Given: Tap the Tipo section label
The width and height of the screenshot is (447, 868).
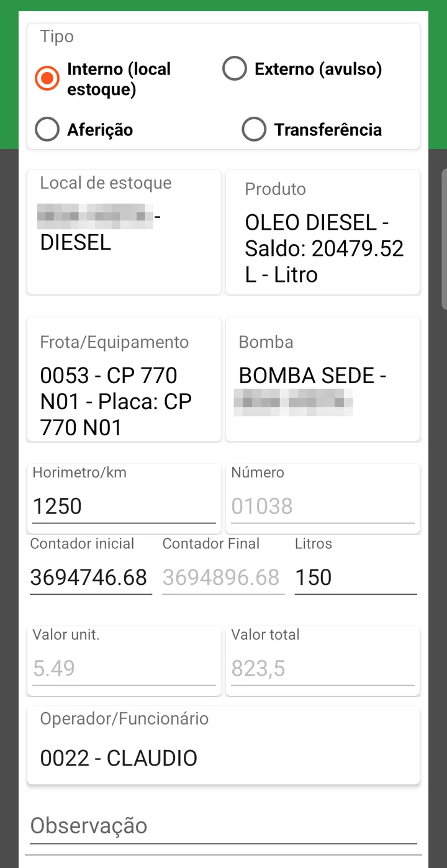Looking at the screenshot, I should pyautogui.click(x=57, y=37).
